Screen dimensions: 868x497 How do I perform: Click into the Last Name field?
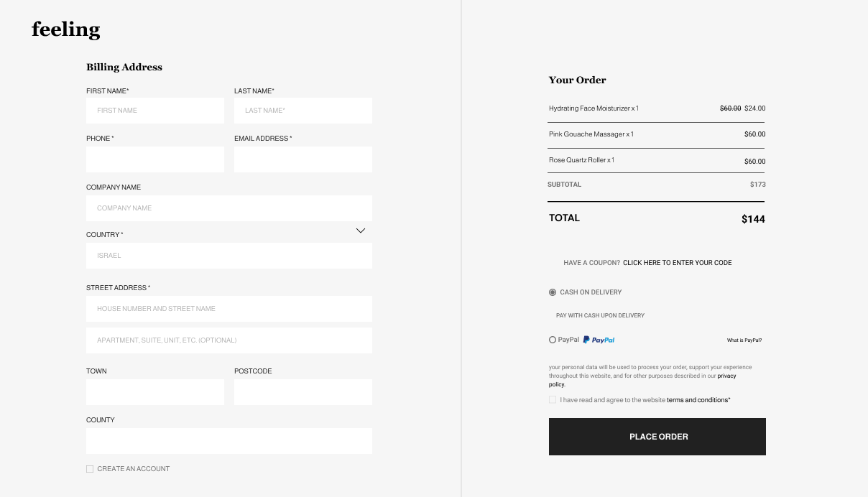[x=303, y=111]
